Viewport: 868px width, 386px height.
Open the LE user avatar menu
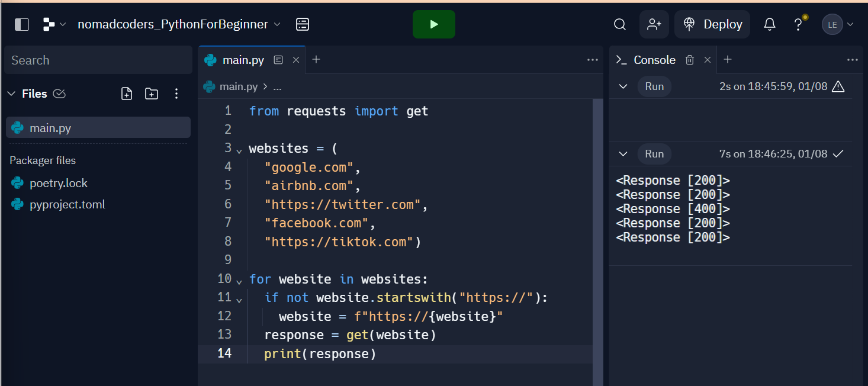[838, 24]
